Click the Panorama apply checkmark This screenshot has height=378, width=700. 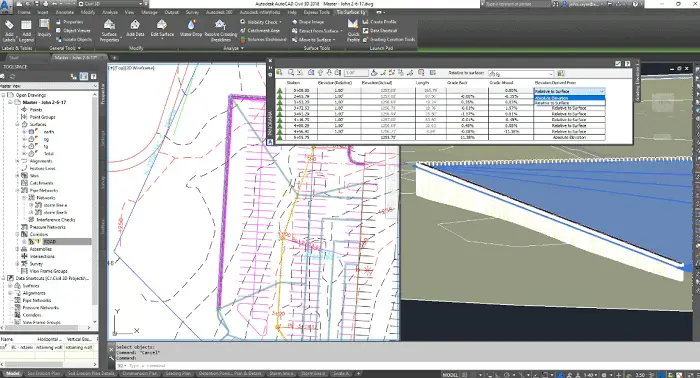[x=618, y=64]
